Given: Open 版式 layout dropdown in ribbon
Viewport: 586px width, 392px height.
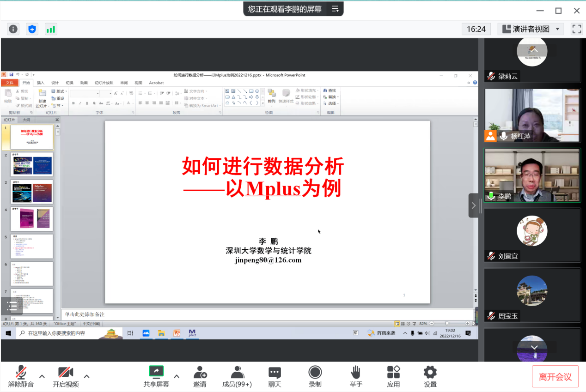Looking at the screenshot, I should click(59, 91).
